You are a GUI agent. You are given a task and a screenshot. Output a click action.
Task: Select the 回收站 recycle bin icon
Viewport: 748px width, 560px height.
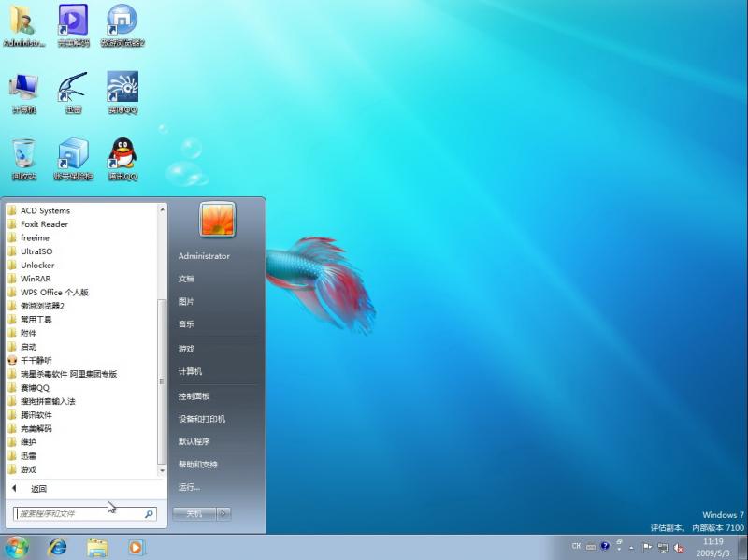point(24,159)
